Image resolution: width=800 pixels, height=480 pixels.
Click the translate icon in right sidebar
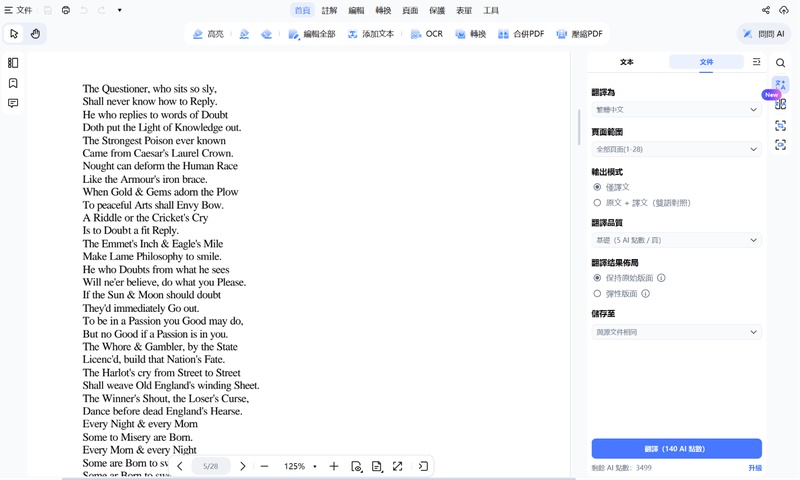781,84
